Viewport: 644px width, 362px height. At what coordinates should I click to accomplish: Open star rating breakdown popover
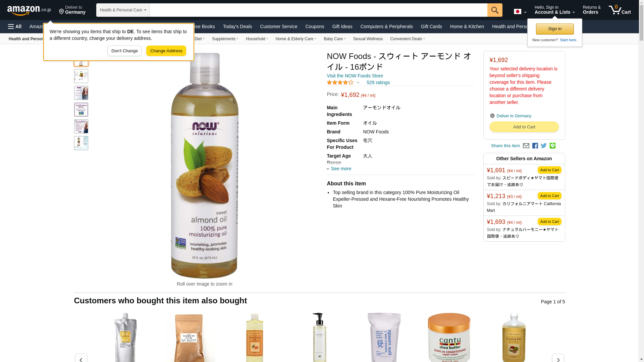pos(343,82)
